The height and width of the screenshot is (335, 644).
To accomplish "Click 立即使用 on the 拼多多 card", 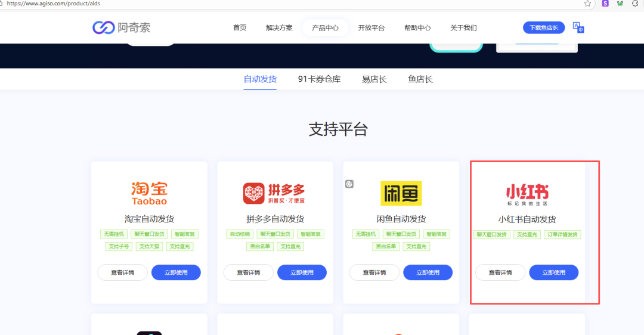I will pyautogui.click(x=302, y=272).
